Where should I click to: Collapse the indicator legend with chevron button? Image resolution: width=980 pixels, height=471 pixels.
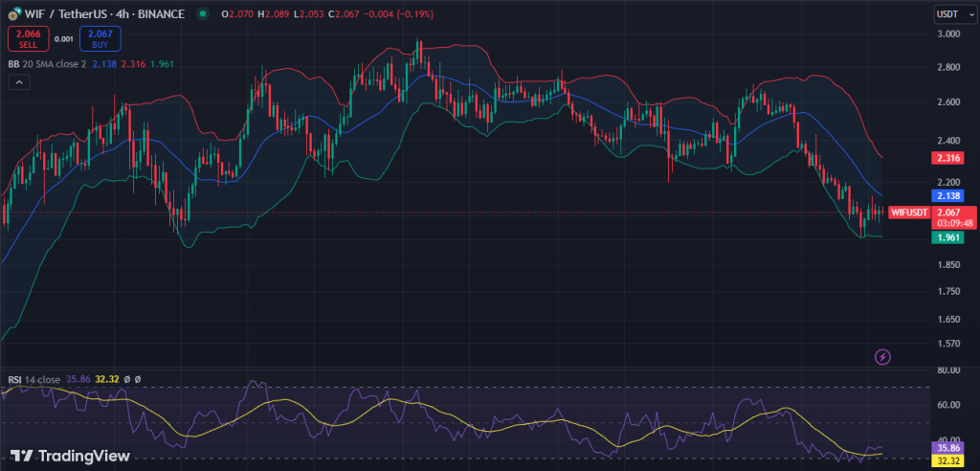coord(18,83)
